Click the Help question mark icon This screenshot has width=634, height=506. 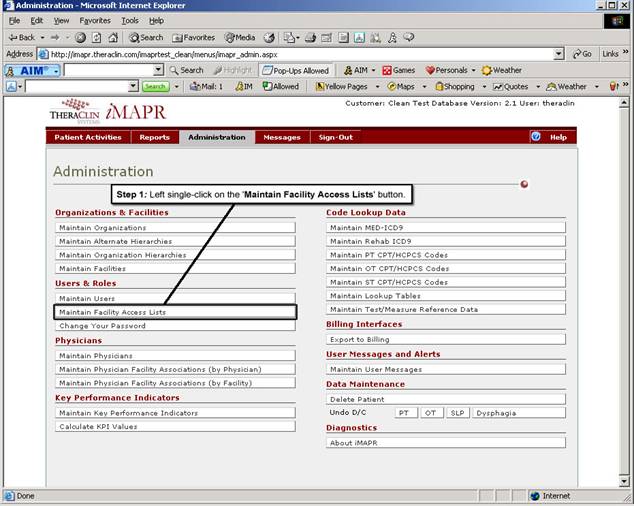point(536,137)
